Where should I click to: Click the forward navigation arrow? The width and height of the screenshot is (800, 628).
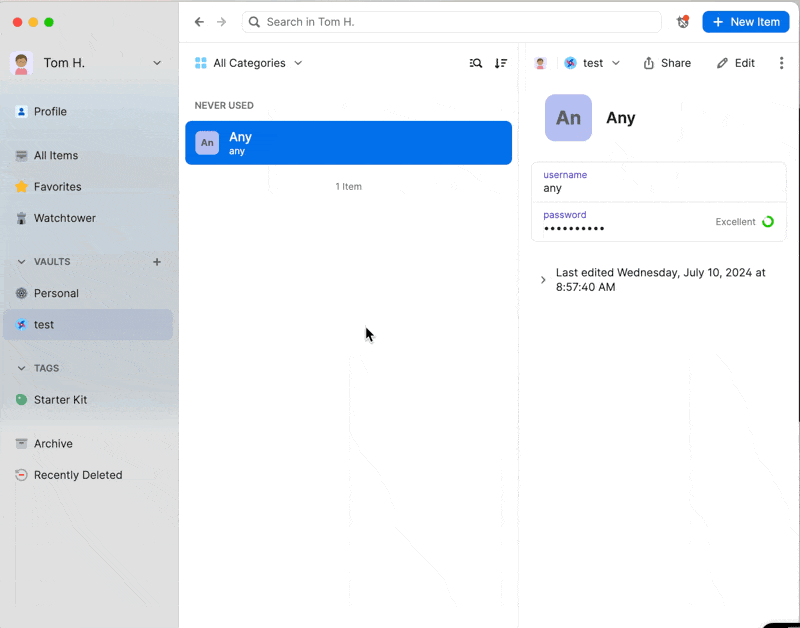pos(221,22)
